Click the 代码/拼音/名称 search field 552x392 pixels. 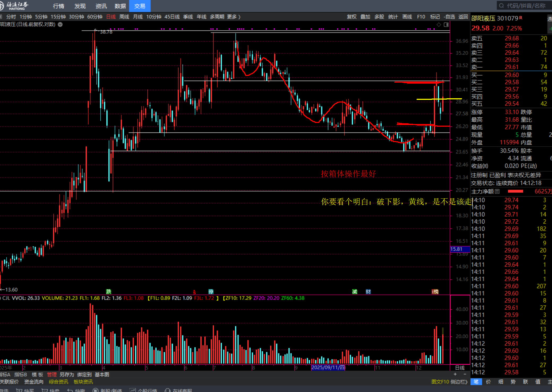click(x=526, y=6)
